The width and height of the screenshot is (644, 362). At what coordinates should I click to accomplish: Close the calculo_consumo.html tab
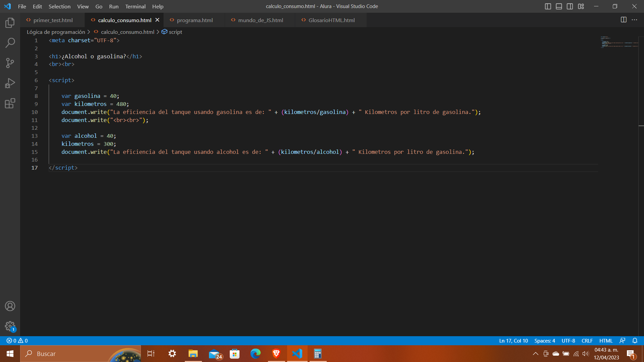[x=157, y=20]
